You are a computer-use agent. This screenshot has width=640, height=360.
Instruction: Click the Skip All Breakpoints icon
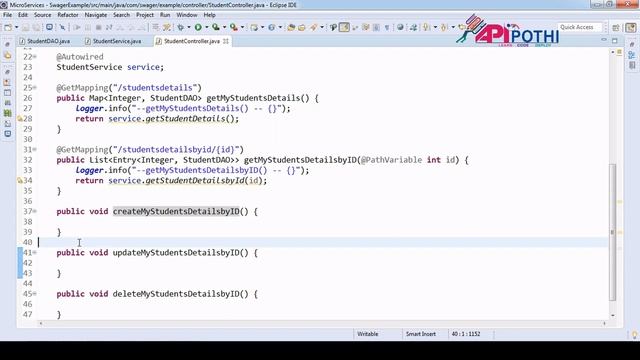pos(62,27)
